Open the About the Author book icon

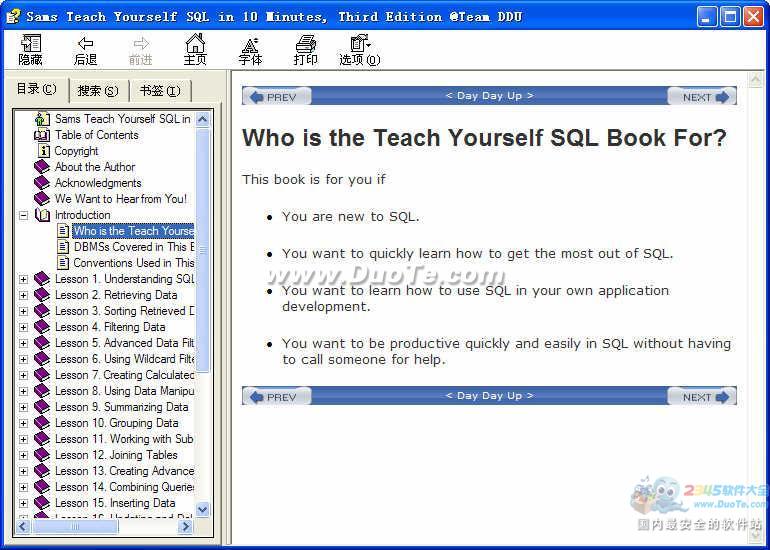pyautogui.click(x=41, y=167)
